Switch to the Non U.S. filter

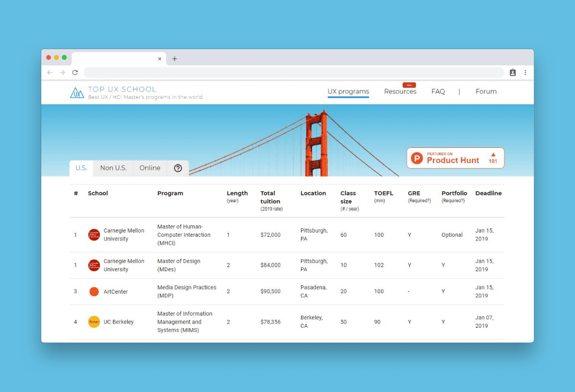click(x=113, y=168)
